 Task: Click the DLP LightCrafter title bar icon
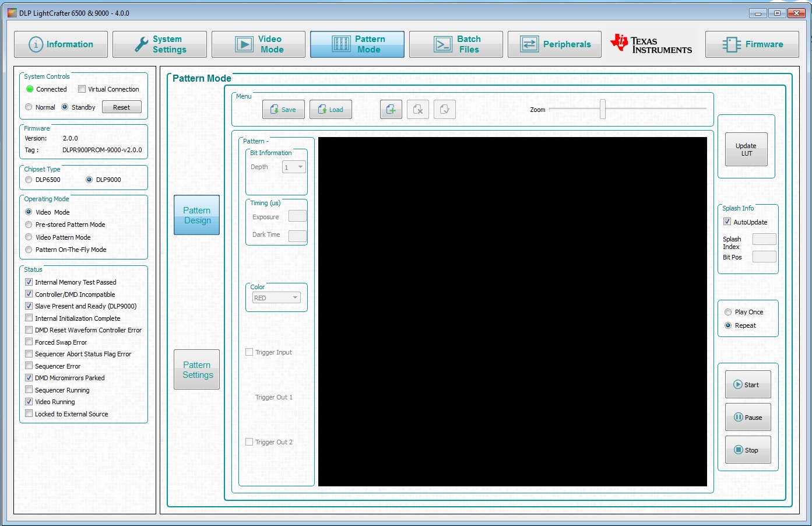(x=12, y=13)
